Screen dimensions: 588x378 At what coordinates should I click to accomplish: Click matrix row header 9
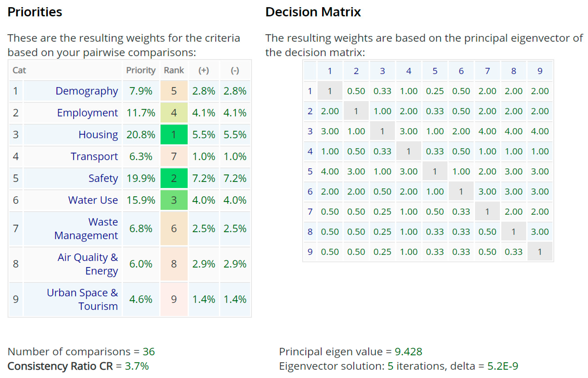(x=310, y=252)
